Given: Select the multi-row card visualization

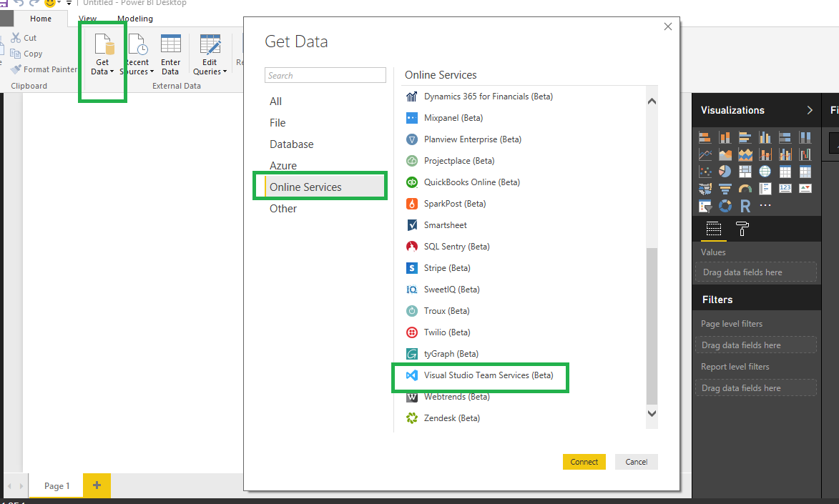Looking at the screenshot, I should (765, 188).
